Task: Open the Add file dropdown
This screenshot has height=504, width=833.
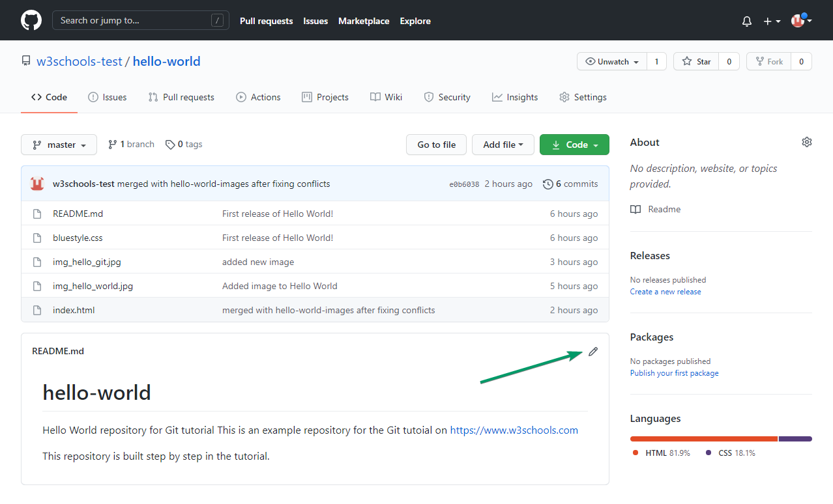Action: 503,145
